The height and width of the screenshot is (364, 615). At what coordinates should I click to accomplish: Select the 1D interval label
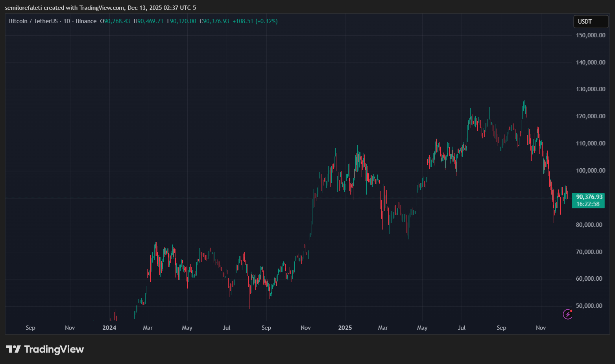[67, 21]
